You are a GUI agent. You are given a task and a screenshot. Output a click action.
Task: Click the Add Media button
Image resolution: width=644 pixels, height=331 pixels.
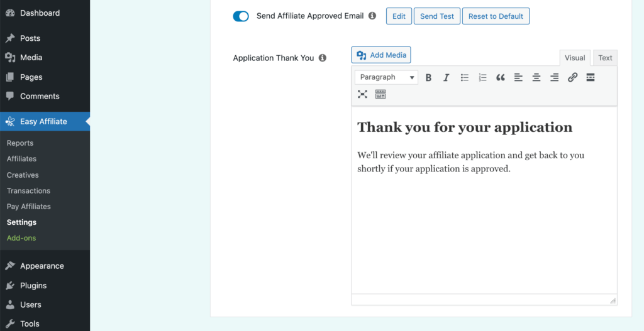pos(381,55)
